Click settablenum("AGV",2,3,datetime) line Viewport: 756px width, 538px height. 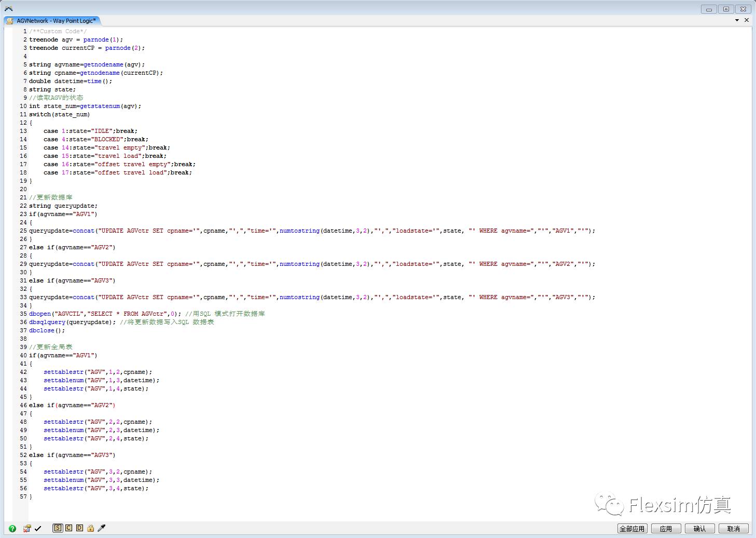(102, 430)
